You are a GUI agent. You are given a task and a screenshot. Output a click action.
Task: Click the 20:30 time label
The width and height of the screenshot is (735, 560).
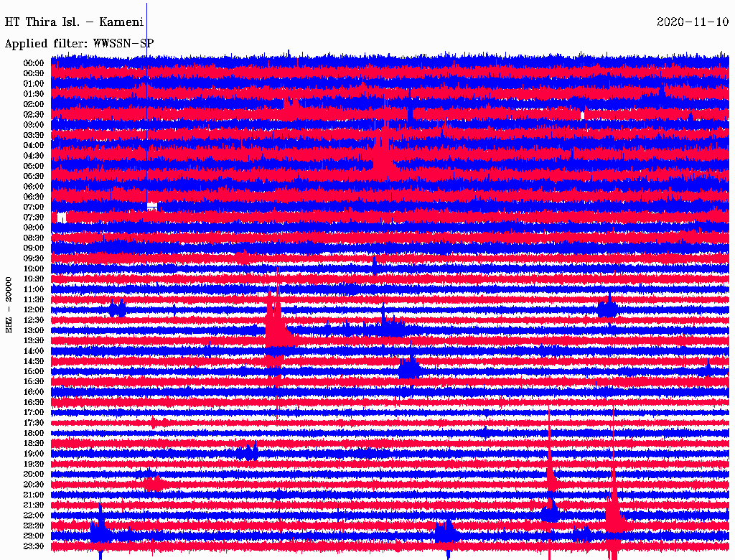click(x=33, y=484)
